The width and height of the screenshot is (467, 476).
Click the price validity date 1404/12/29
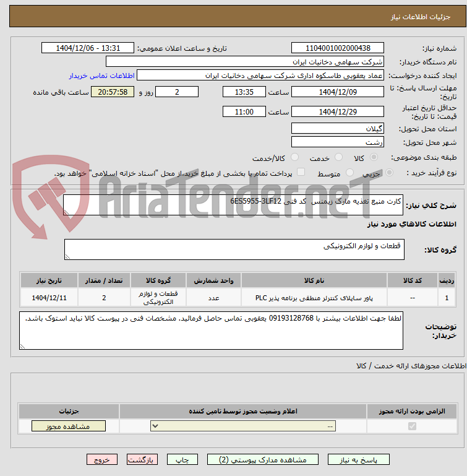tap(338, 111)
